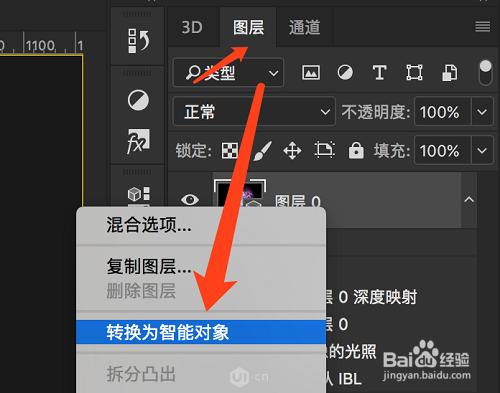Collapse 图层 0 effects chevron
Viewport: 500px width, 393px height.
(469, 199)
